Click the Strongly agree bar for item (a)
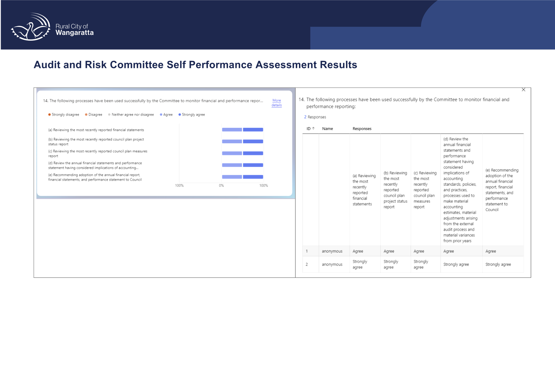Image resolution: width=555 pixels, height=392 pixels. point(253,130)
